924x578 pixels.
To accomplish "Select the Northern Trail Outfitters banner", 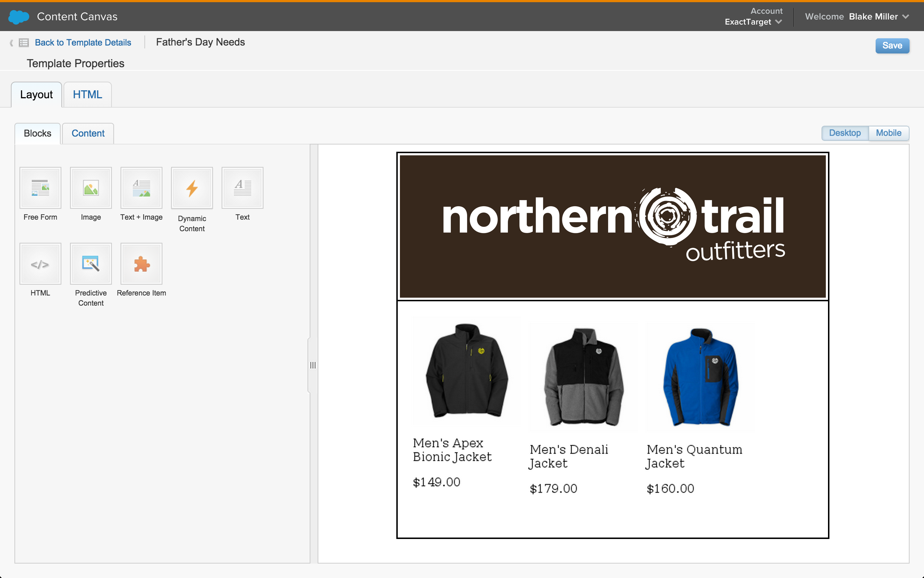I will (x=613, y=226).
